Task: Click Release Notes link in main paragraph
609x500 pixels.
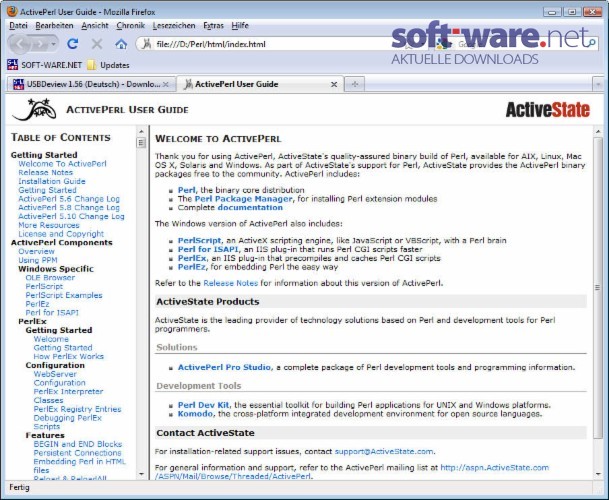Action: point(230,283)
